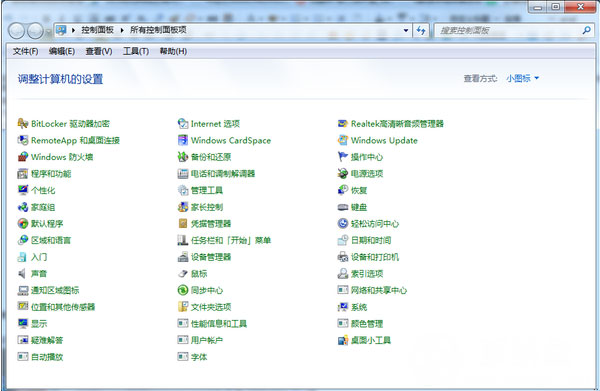Open the 网络和共享中心 link
600x391 pixels.
379,290
